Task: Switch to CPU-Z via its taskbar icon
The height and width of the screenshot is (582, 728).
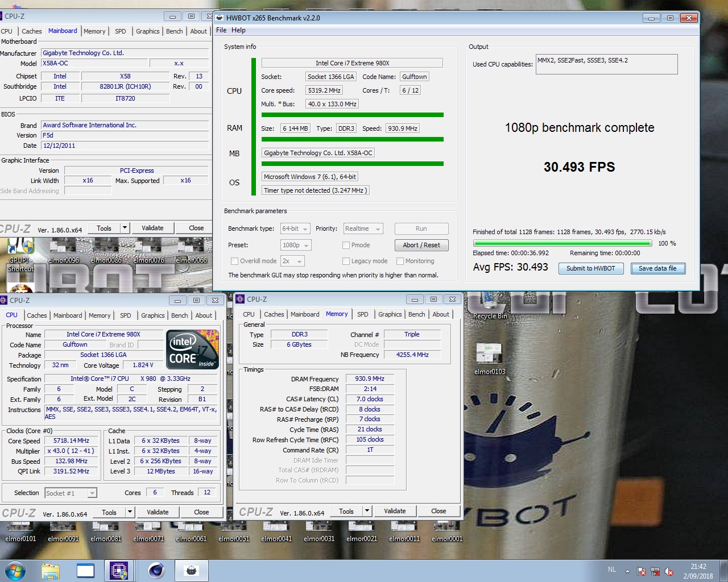Action: (119, 571)
